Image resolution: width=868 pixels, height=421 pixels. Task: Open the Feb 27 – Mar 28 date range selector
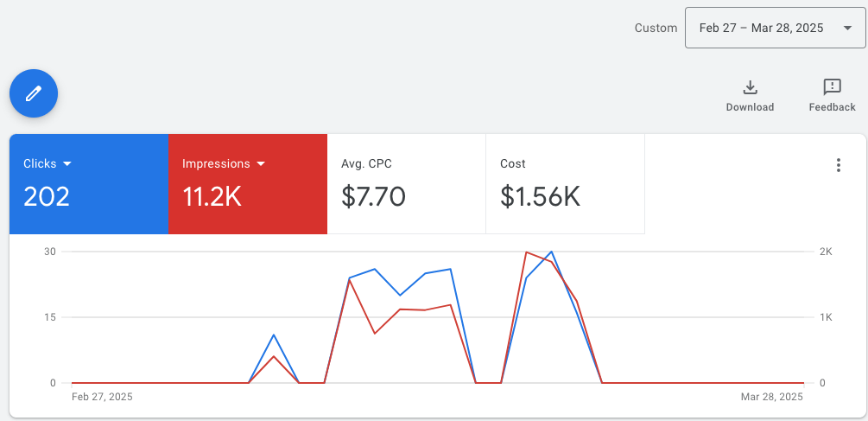[x=775, y=28]
